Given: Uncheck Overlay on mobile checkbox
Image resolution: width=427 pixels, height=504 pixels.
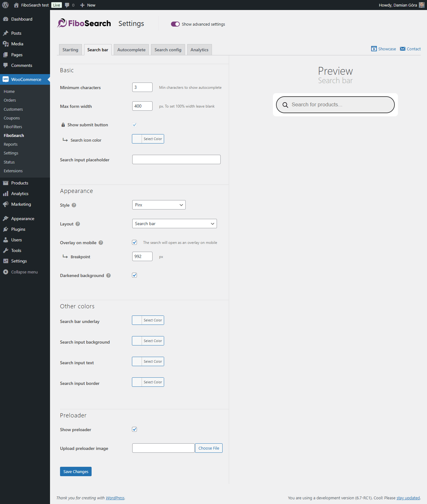Looking at the screenshot, I should (x=134, y=242).
